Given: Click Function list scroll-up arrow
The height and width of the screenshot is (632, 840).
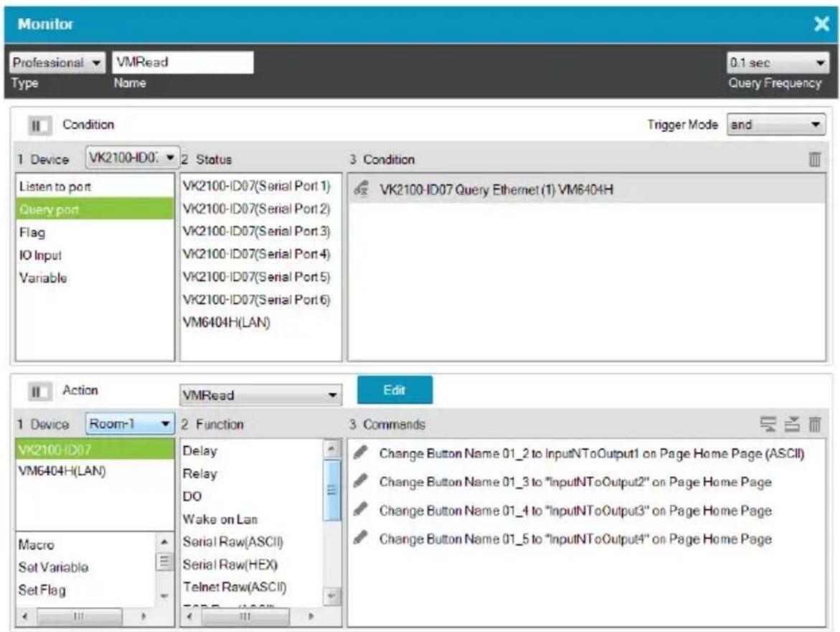Looking at the screenshot, I should pos(332,448).
